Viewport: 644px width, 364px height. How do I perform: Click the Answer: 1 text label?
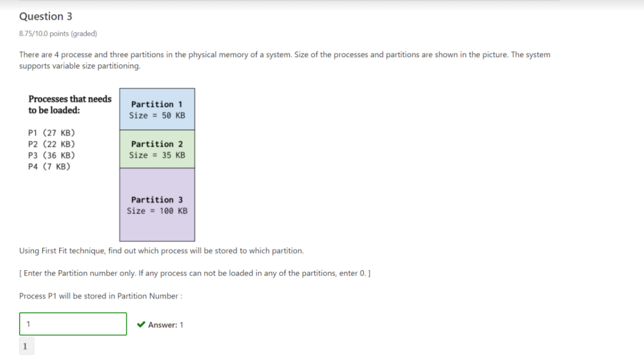(x=166, y=324)
